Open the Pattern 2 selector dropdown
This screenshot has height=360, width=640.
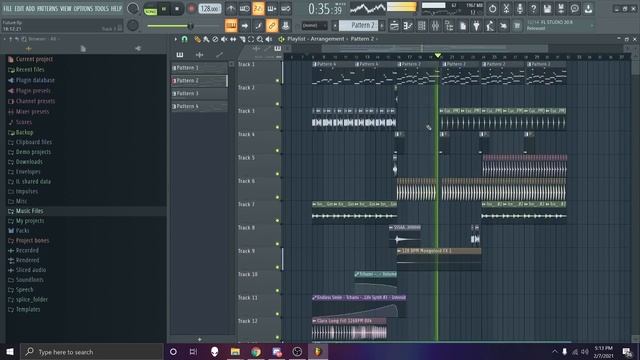tap(359, 26)
